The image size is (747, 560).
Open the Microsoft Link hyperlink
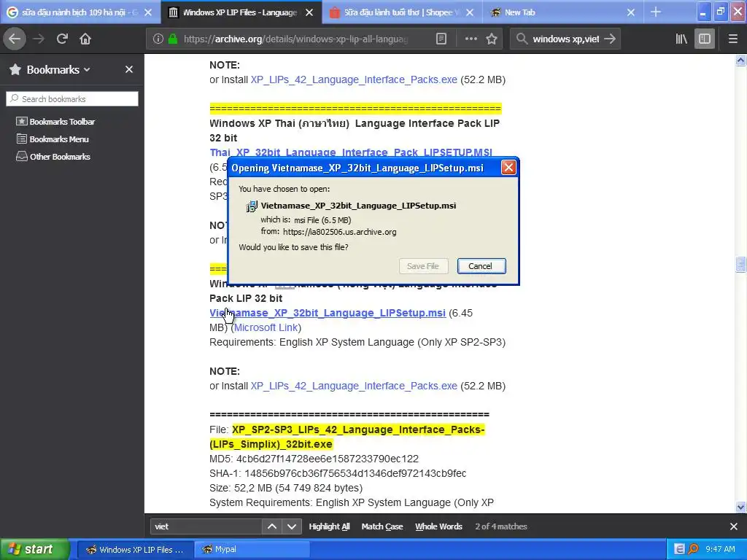point(266,327)
